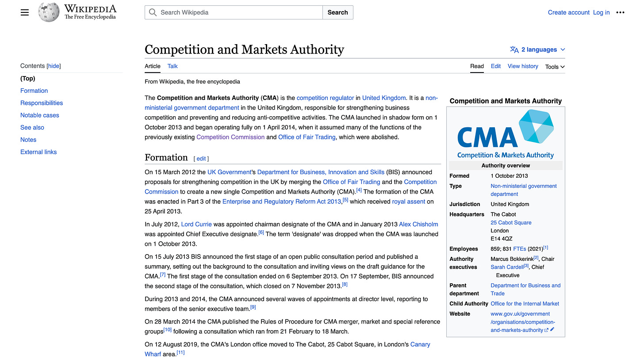Open the Edit tab
The width and height of the screenshot is (644, 362).
(496, 66)
